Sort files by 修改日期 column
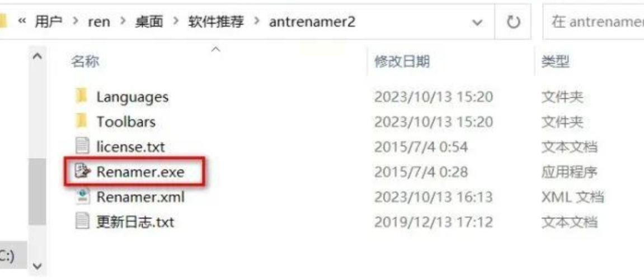Screen dimensions: 644x280 [402, 62]
